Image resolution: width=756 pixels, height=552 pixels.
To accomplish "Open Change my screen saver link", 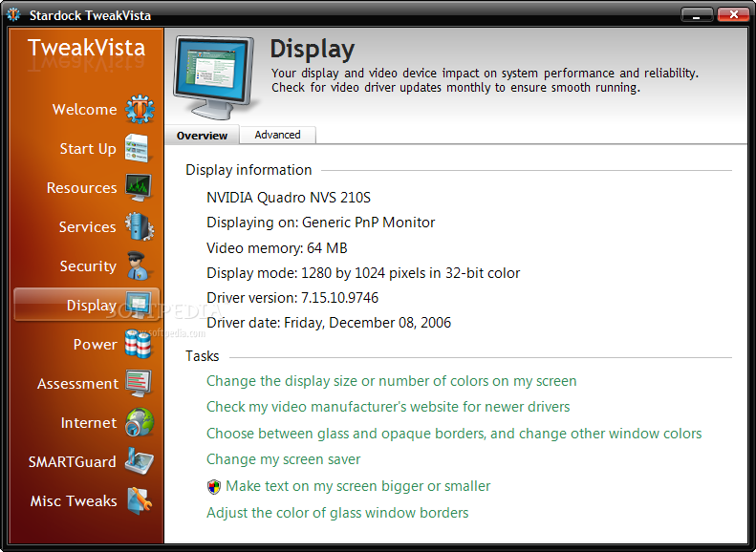I will [x=284, y=459].
